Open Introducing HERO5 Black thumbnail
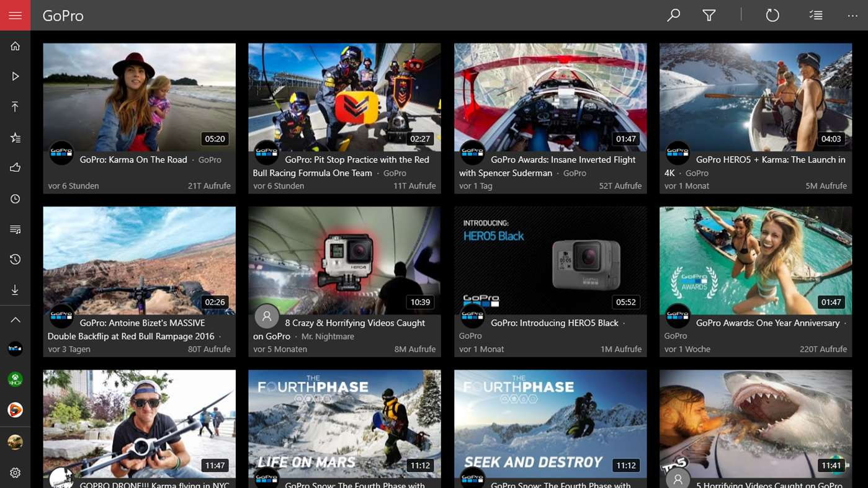Viewport: 868px width, 488px height. 550,260
